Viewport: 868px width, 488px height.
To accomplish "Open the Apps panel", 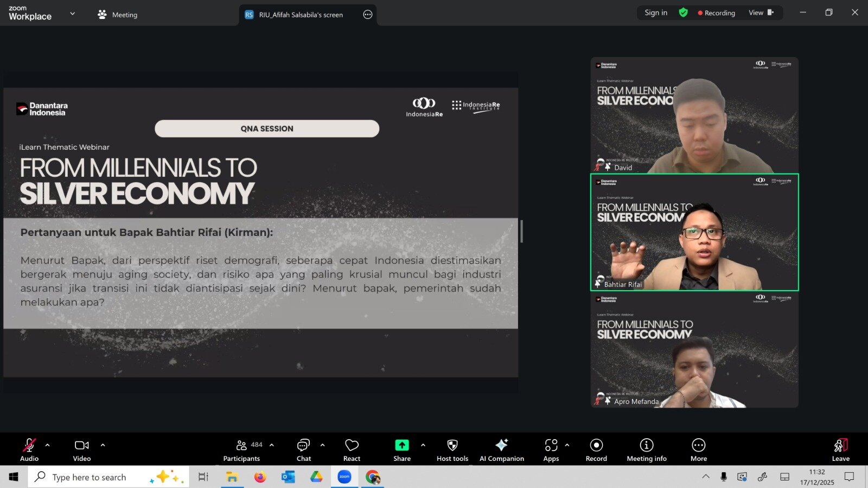I will pos(551,450).
